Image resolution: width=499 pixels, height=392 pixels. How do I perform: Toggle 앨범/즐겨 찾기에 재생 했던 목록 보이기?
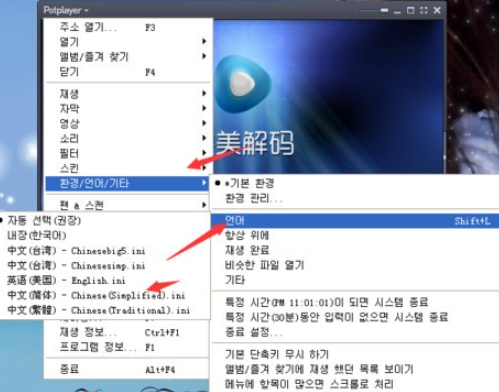pyautogui.click(x=355, y=369)
